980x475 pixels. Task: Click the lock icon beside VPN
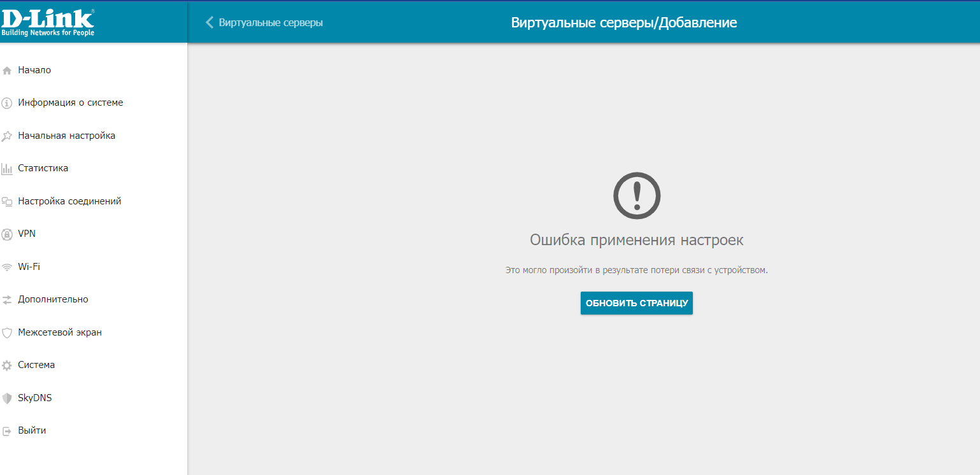tap(7, 234)
